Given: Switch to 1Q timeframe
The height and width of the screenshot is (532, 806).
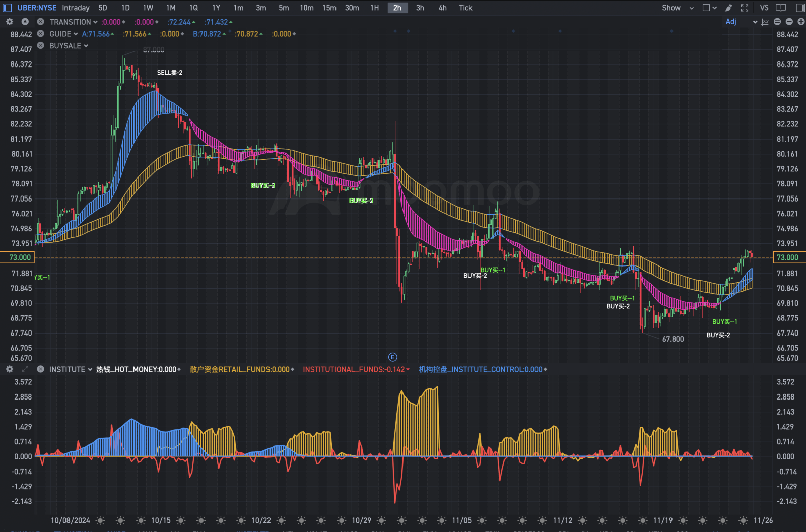Looking at the screenshot, I should (193, 8).
